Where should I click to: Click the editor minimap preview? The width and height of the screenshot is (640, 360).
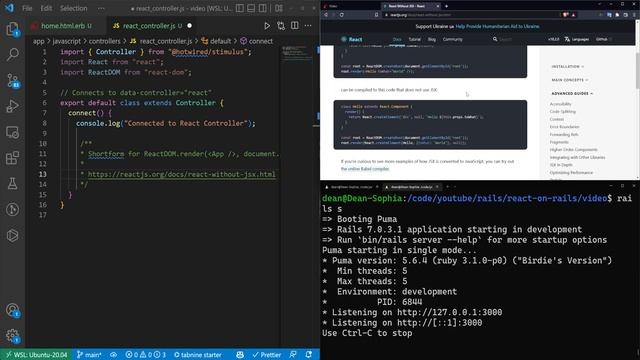point(296,53)
